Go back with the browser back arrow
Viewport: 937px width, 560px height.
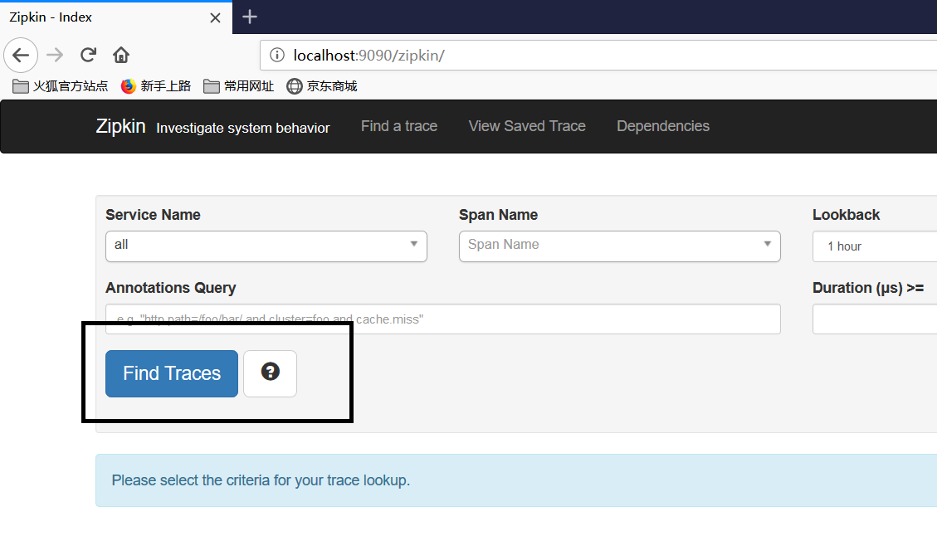pyautogui.click(x=21, y=56)
